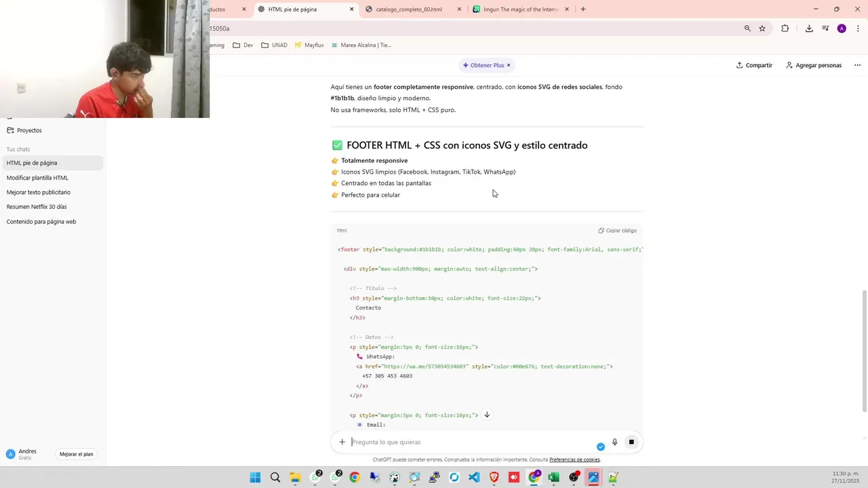Open the Chrome profile avatar

[842, 28]
